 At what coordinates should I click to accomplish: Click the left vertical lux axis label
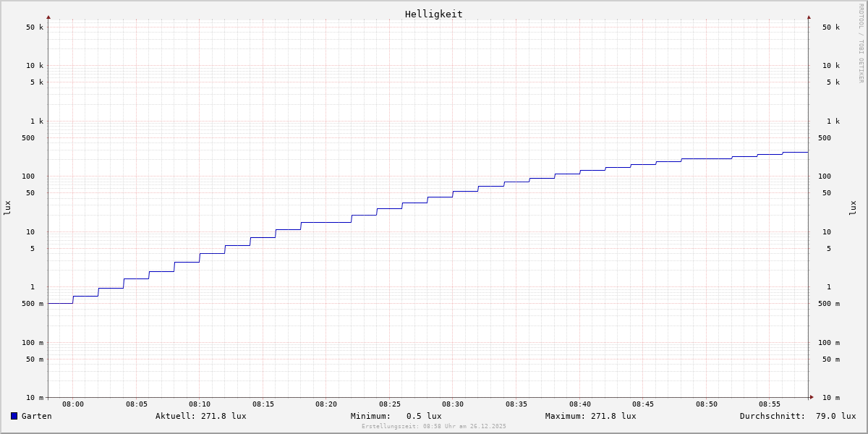(7, 208)
